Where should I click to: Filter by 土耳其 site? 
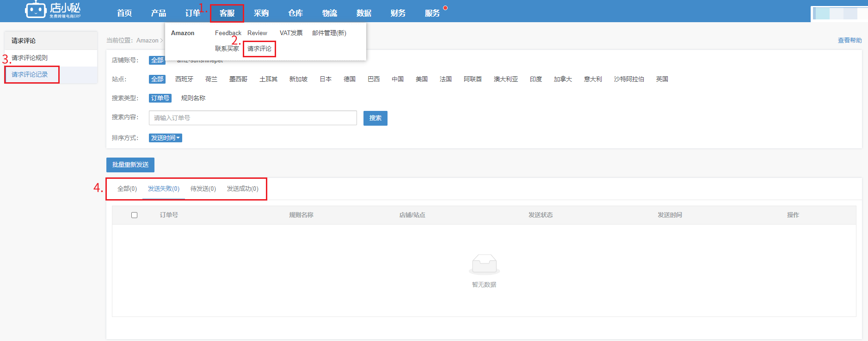[x=269, y=79]
